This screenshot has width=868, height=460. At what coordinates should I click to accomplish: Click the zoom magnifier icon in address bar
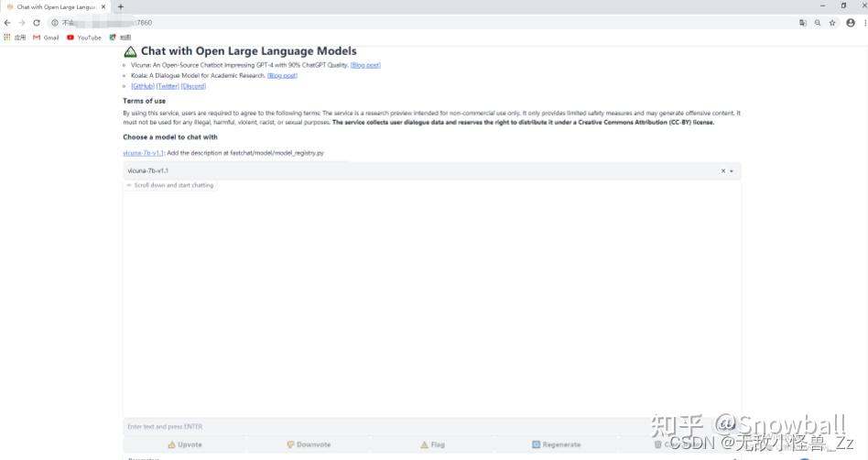[x=817, y=23]
